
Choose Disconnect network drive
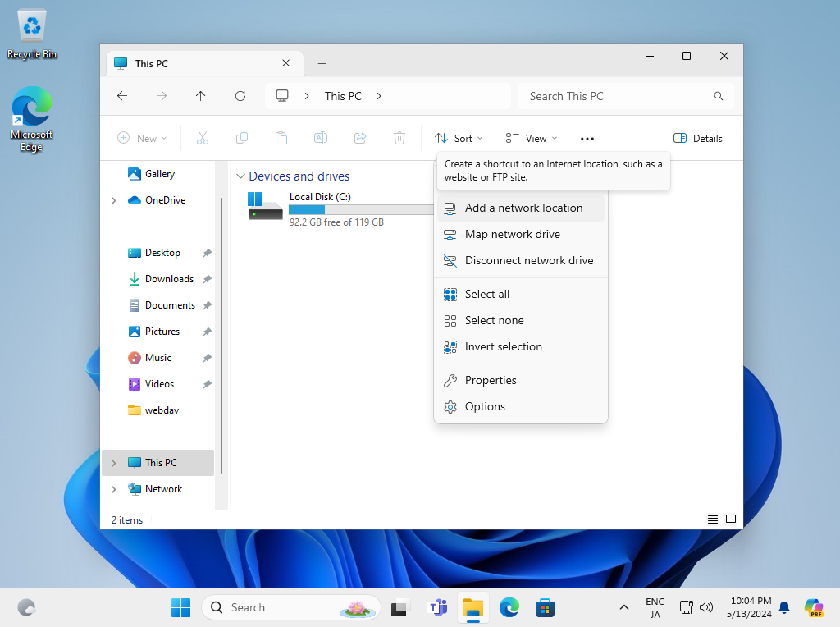point(521,260)
